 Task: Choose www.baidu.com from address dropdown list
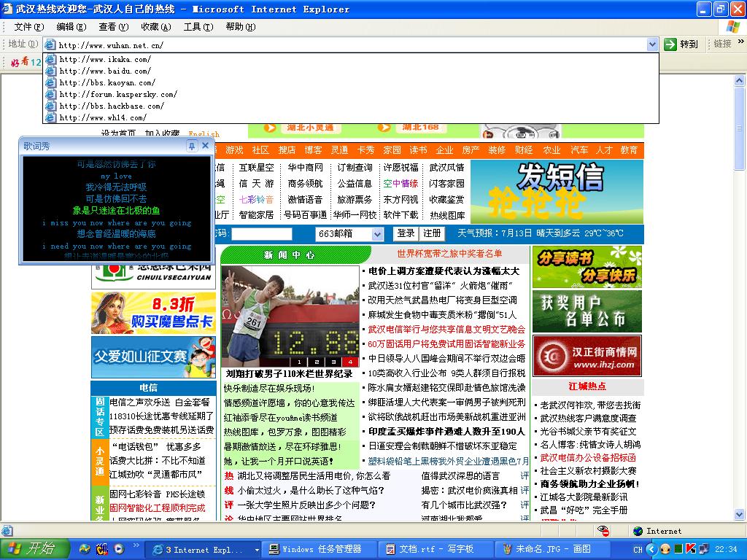(105, 71)
